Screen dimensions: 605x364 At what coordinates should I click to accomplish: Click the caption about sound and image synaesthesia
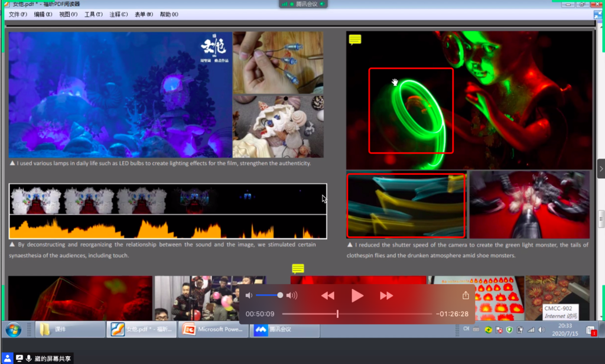coord(162,250)
